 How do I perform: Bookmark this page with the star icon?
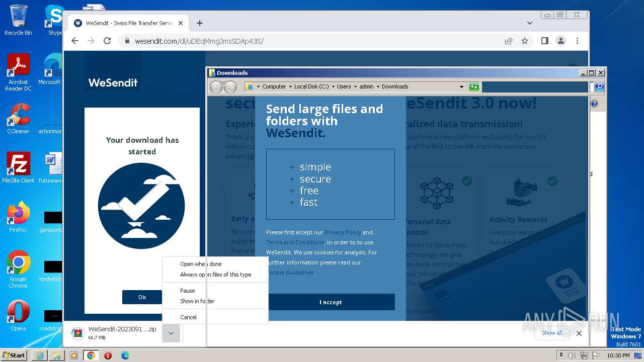coord(525,41)
